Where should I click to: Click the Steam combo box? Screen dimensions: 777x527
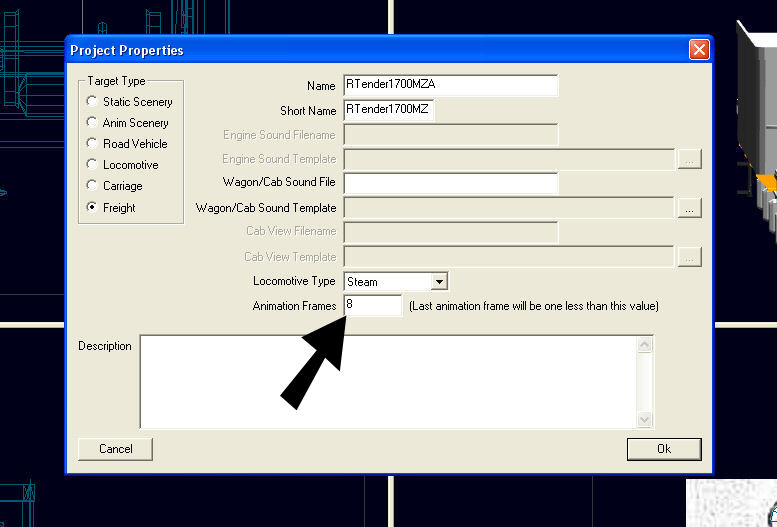click(x=386, y=282)
